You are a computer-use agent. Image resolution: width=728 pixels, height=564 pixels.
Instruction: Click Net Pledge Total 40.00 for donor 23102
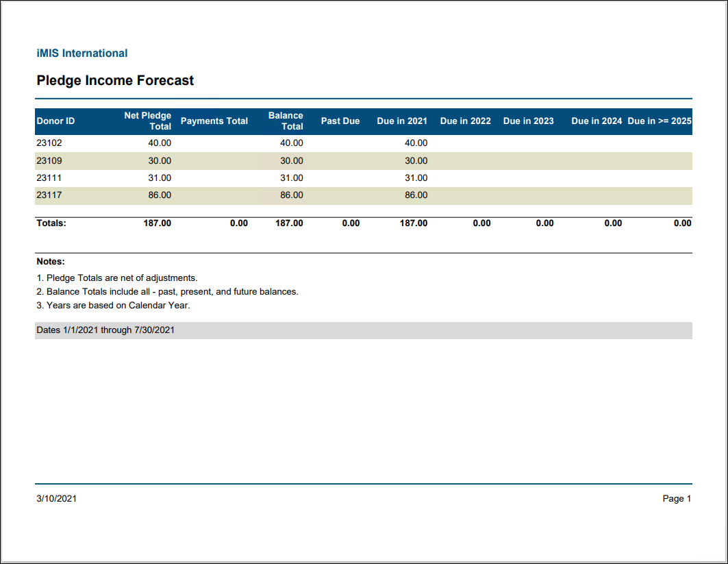coord(160,143)
